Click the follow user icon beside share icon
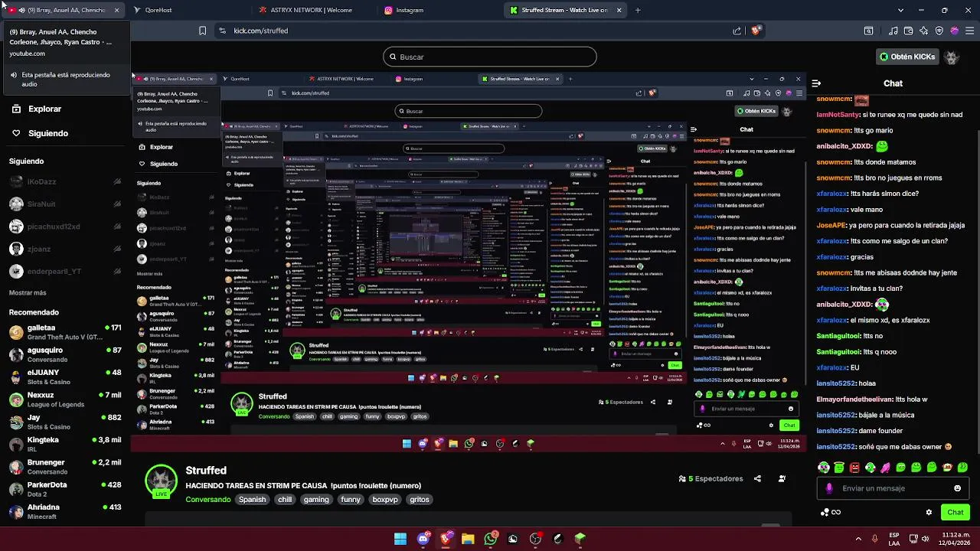980x551 pixels. [x=782, y=479]
